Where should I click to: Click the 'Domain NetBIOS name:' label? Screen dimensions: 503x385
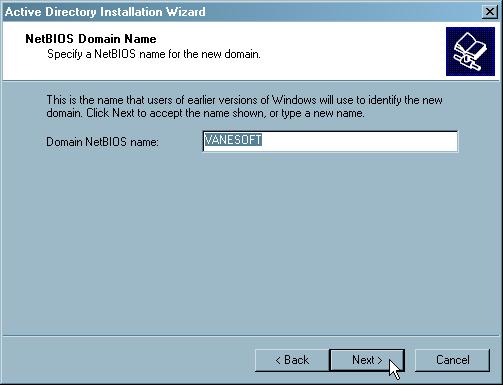coord(102,142)
